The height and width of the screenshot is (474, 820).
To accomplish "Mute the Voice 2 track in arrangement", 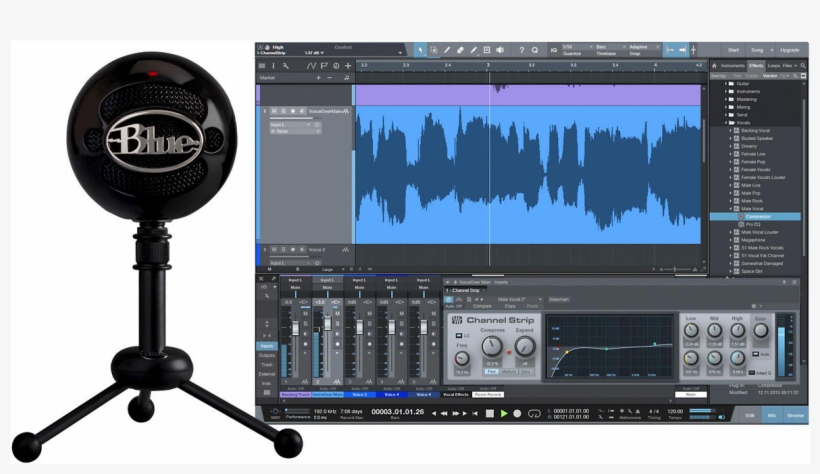I will tap(274, 250).
